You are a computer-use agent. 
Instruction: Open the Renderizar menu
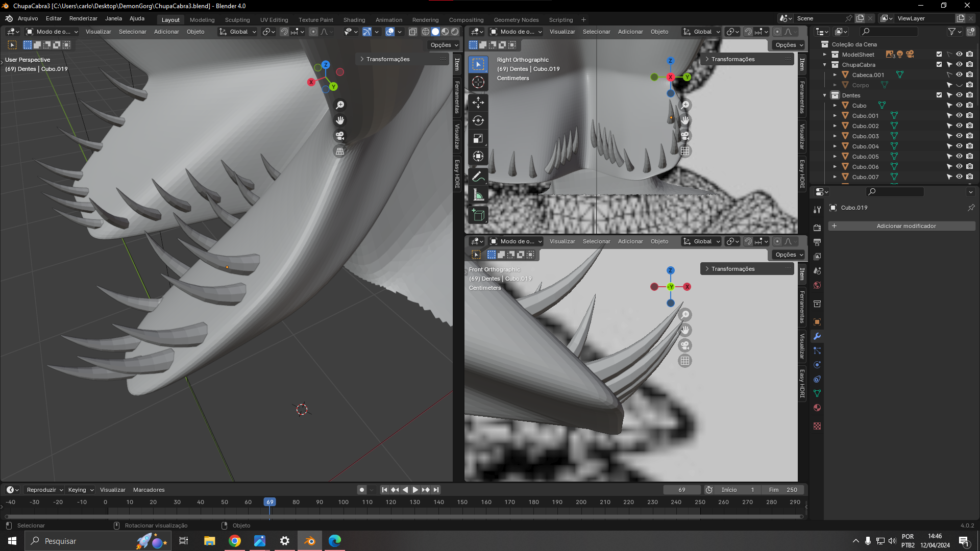pos(83,18)
